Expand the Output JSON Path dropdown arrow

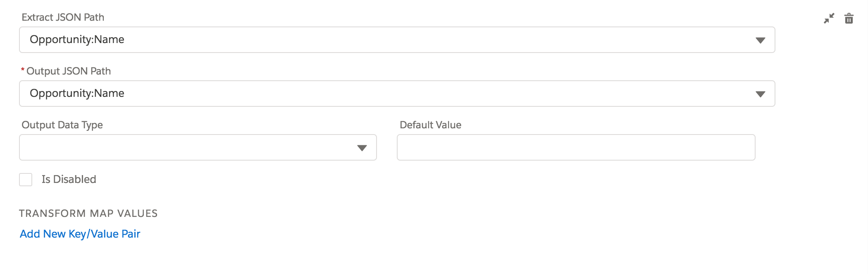tap(760, 94)
